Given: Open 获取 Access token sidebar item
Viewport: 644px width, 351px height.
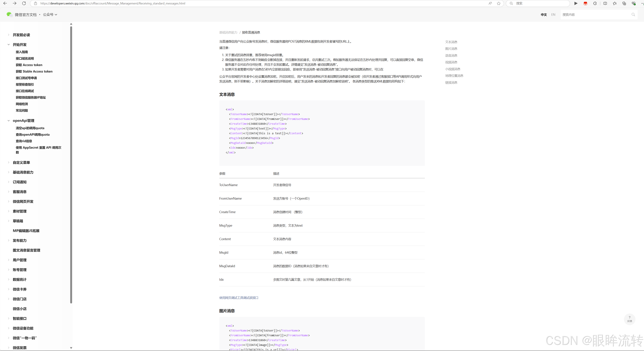Looking at the screenshot, I should [x=29, y=65].
